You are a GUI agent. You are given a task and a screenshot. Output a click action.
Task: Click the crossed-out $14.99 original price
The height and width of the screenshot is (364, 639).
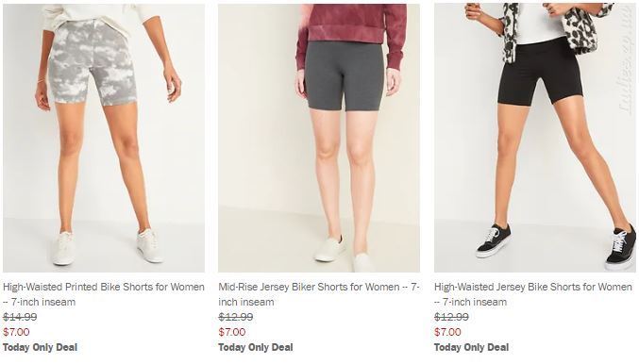point(20,317)
